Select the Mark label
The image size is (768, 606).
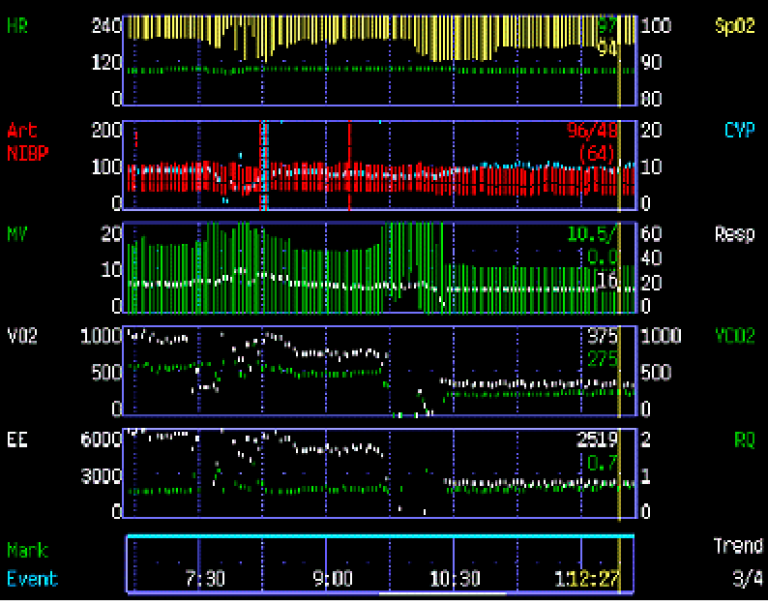(x=27, y=551)
